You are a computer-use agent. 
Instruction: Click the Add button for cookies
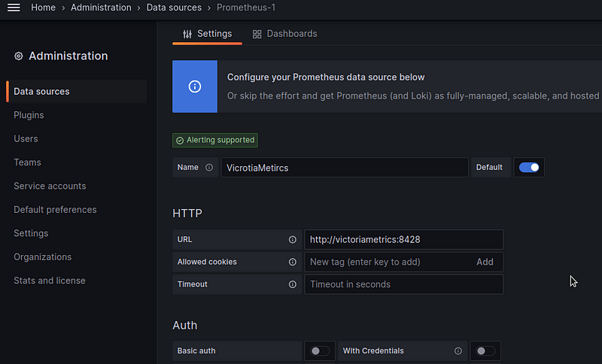(x=485, y=262)
